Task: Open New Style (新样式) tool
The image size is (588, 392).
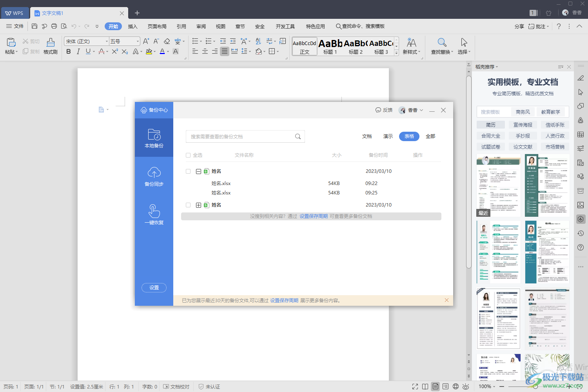Action: click(x=411, y=46)
